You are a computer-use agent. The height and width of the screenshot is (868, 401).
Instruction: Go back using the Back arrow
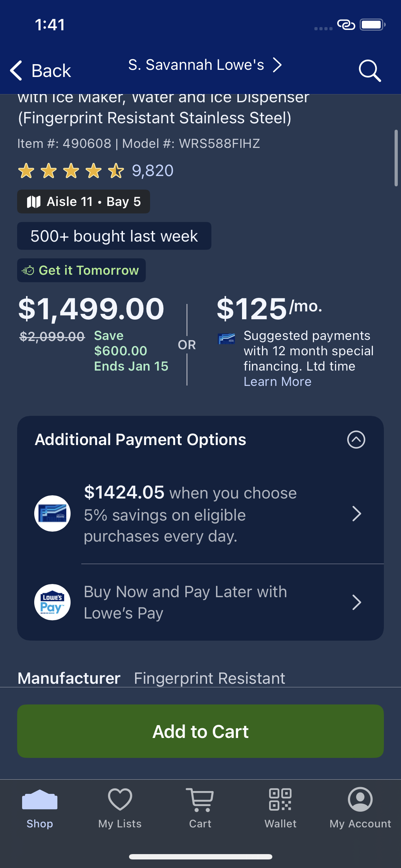[x=40, y=71]
